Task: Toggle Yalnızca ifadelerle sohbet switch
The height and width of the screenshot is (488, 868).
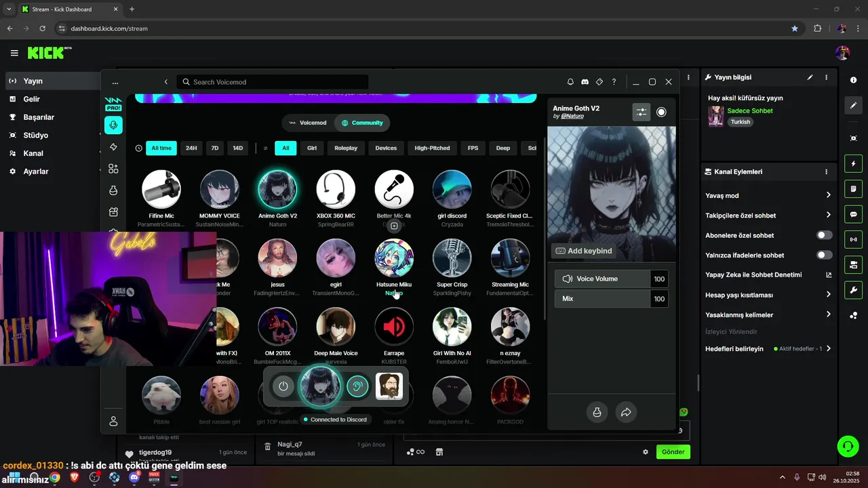Action: 824,255
